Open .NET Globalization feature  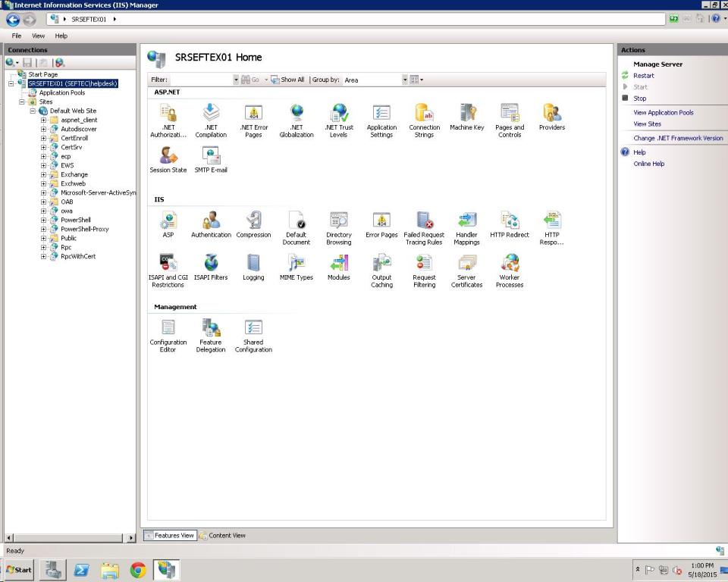coord(297,120)
